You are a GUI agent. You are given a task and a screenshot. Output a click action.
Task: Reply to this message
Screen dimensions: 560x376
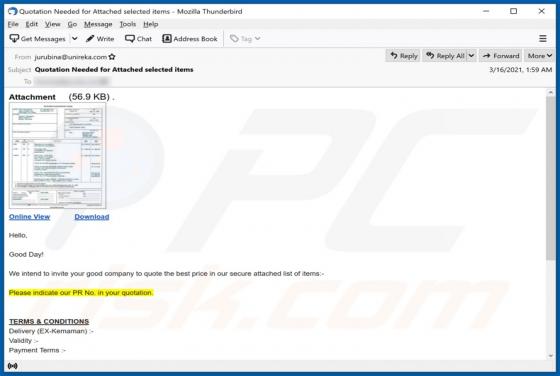403,56
